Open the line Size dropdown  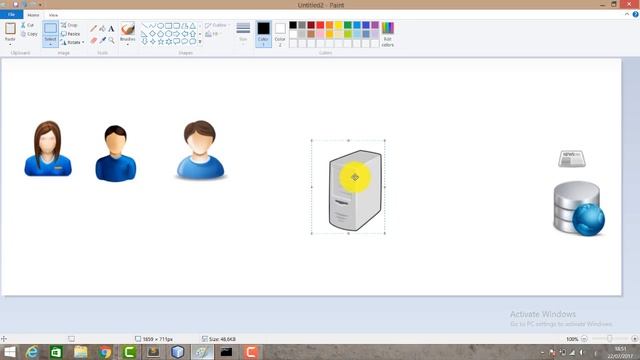[243, 33]
